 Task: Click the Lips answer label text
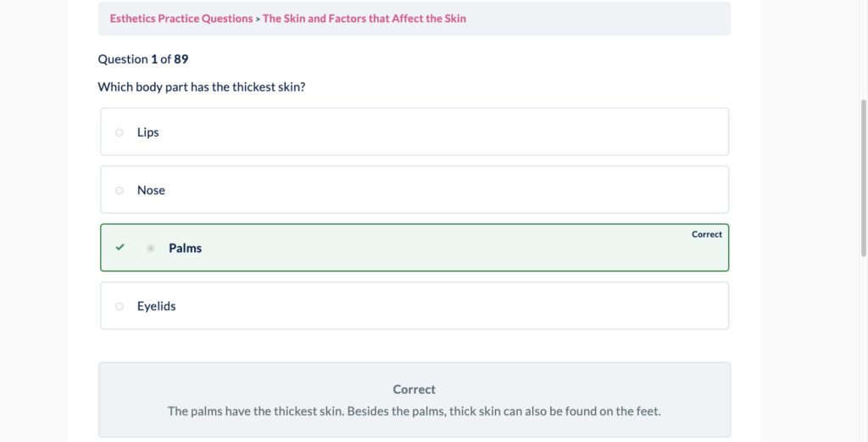[x=148, y=132]
